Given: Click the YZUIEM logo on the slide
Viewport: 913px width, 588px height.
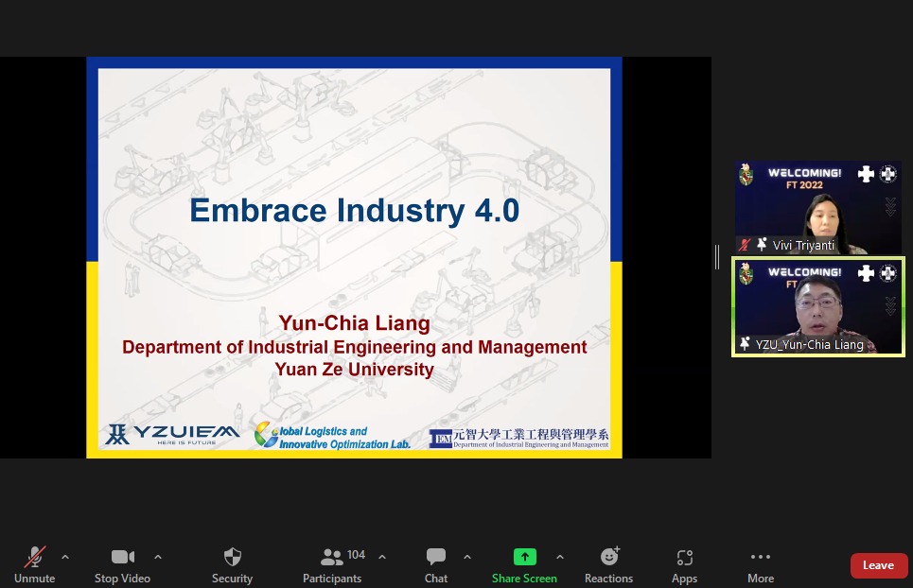Looking at the screenshot, I should 172,435.
